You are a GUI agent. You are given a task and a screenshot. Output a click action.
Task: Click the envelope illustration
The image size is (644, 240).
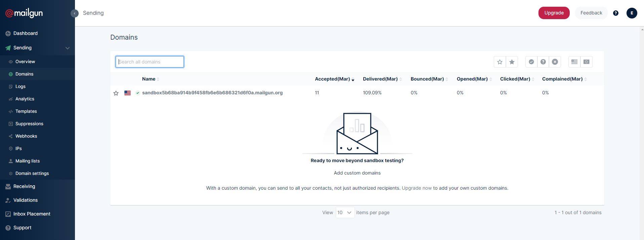(357, 133)
